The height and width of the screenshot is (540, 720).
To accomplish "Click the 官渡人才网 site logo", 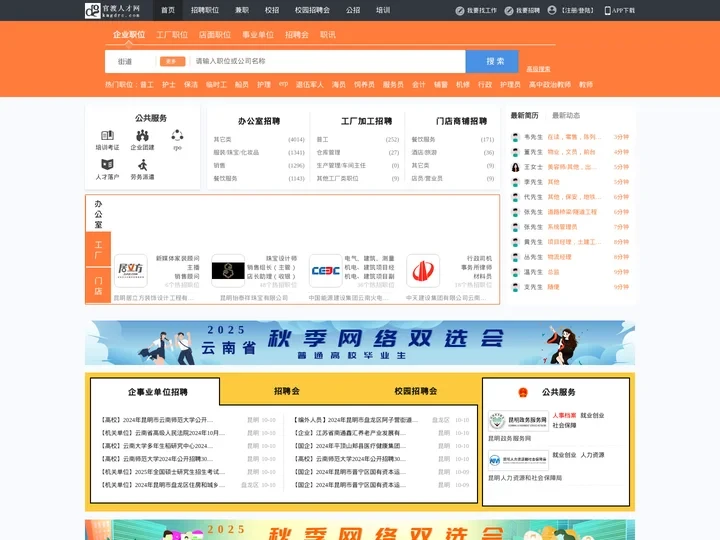I will point(112,10).
